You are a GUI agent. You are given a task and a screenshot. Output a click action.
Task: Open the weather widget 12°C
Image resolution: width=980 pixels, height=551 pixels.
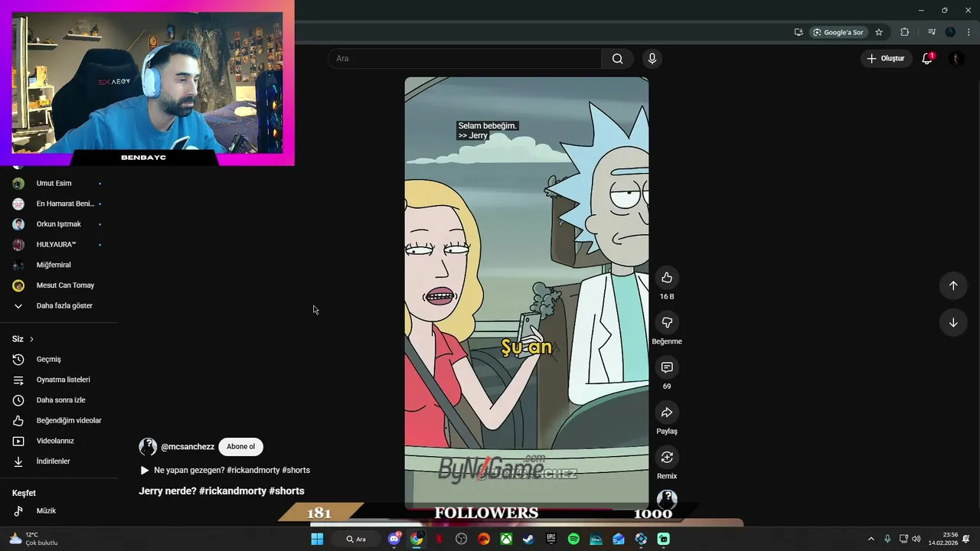tap(34, 540)
